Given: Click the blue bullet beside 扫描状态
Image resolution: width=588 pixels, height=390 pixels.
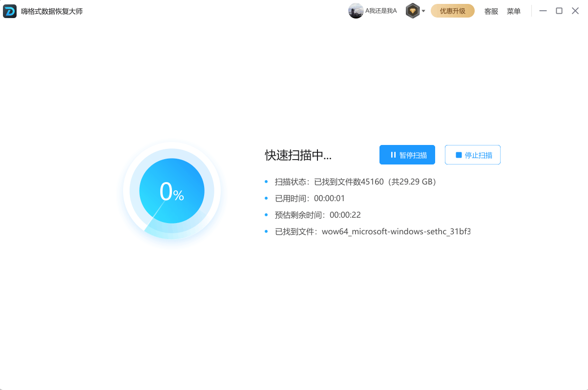Looking at the screenshot, I should click(x=267, y=182).
